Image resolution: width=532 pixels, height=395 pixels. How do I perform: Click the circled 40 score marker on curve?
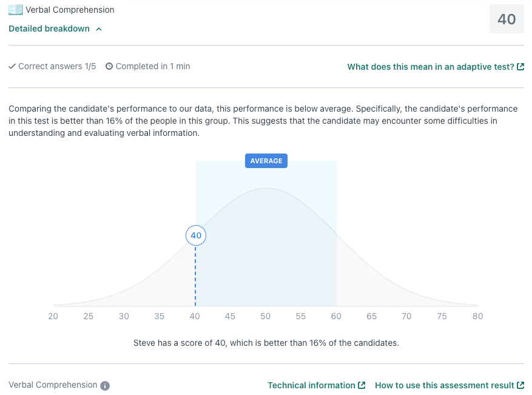pos(196,235)
